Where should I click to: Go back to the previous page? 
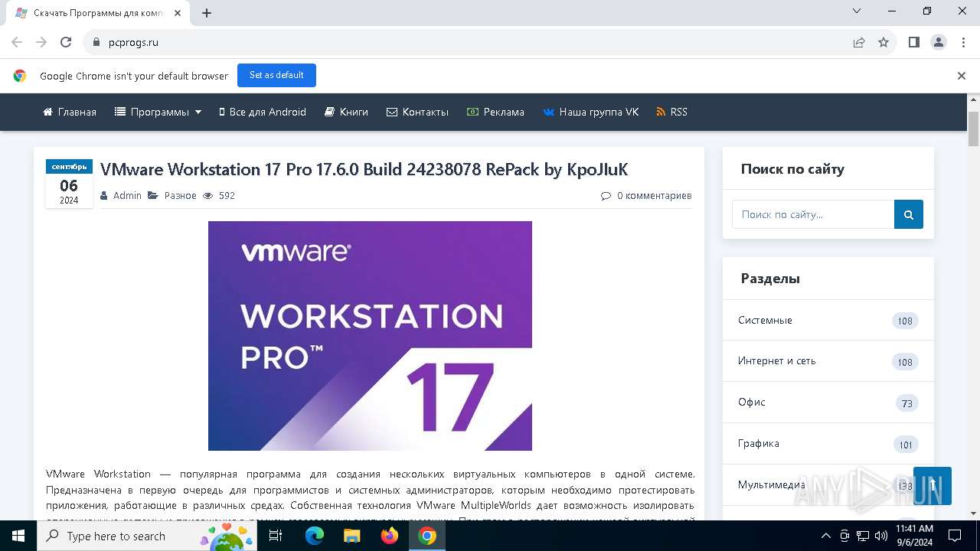17,42
